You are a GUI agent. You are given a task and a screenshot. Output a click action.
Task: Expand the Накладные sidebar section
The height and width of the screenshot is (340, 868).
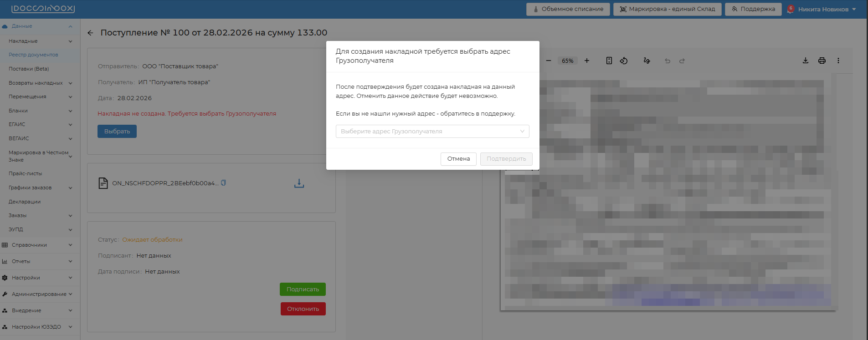40,41
